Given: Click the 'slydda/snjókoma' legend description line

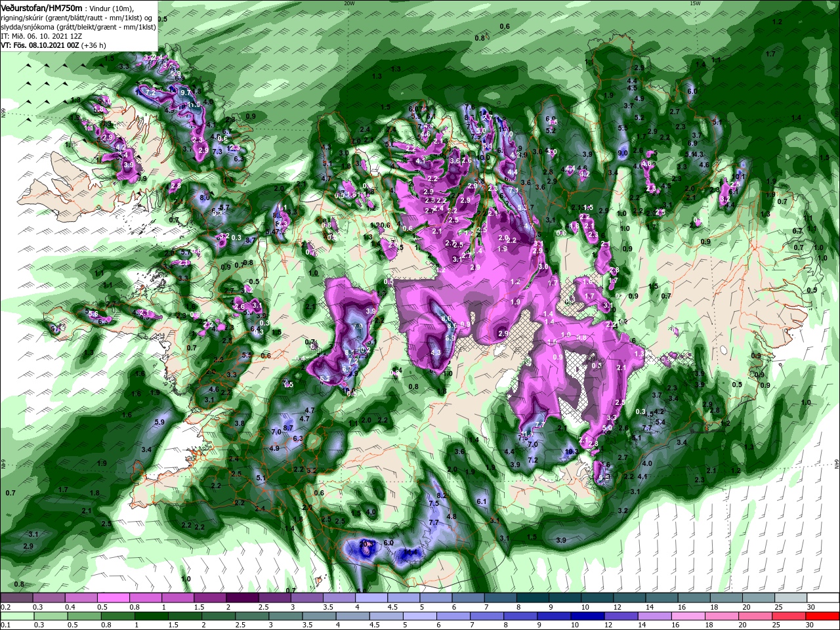Looking at the screenshot, I should pyautogui.click(x=79, y=27).
